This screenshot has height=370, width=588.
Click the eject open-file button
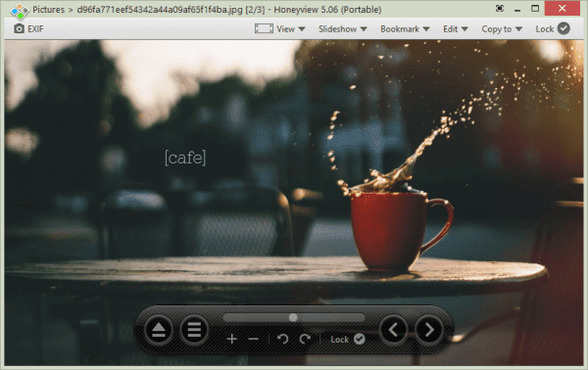pos(159,330)
